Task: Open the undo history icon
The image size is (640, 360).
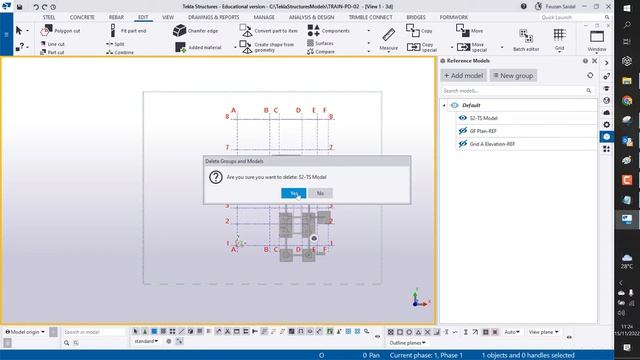Action: coord(53,7)
